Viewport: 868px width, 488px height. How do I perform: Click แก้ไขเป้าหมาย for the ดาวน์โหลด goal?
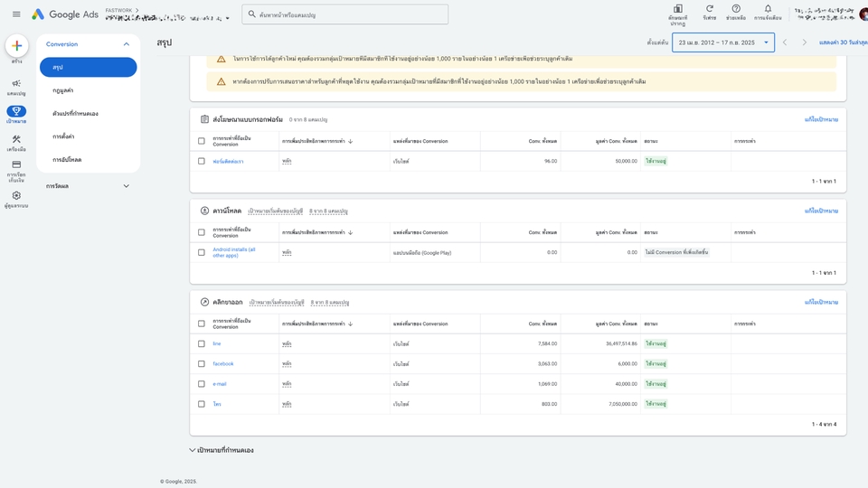click(821, 211)
